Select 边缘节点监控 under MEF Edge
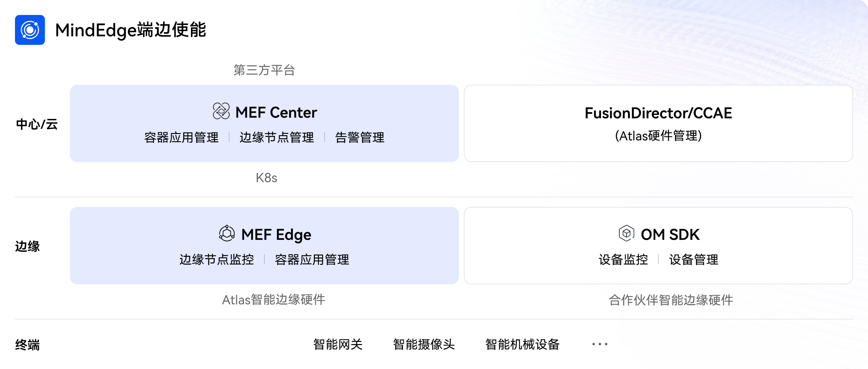Viewport: 868px width, 369px height. [x=217, y=260]
